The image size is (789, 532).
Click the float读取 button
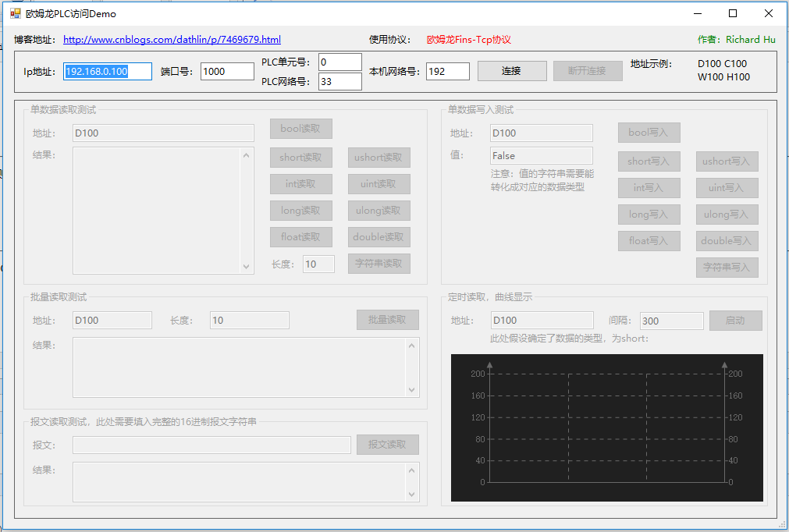[301, 237]
